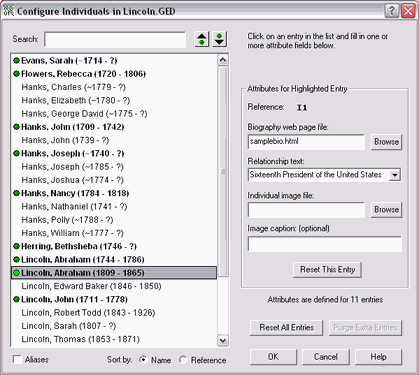Screen dimensions: 419x375
Task: Click the Individual image file field
Action: coord(306,210)
